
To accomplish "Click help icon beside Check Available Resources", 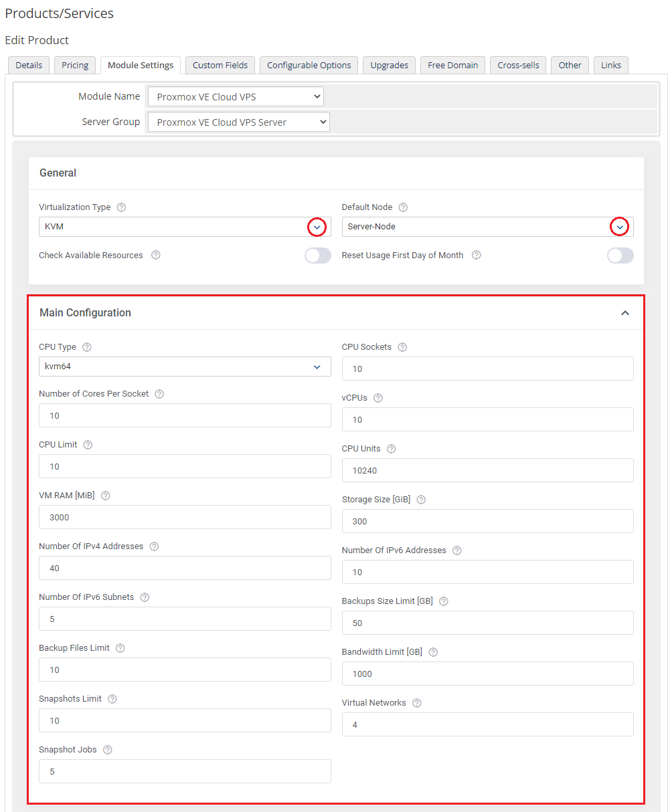I will click(156, 256).
